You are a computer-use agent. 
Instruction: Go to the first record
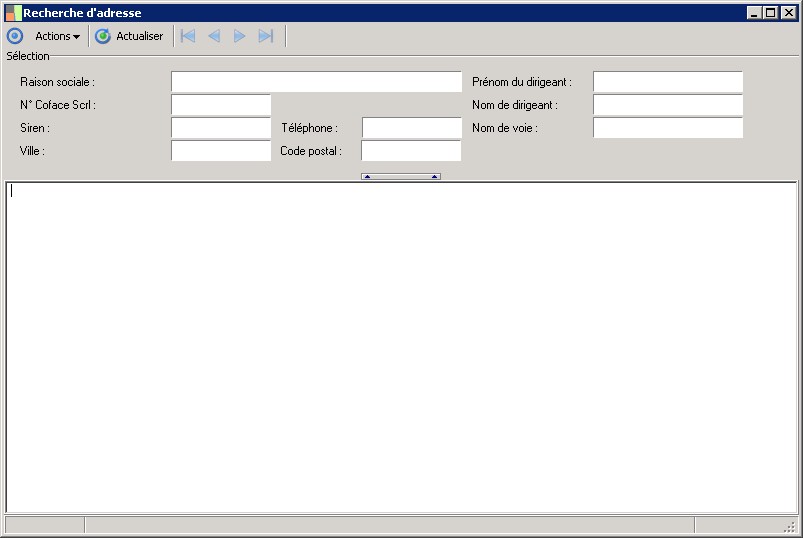(x=188, y=36)
